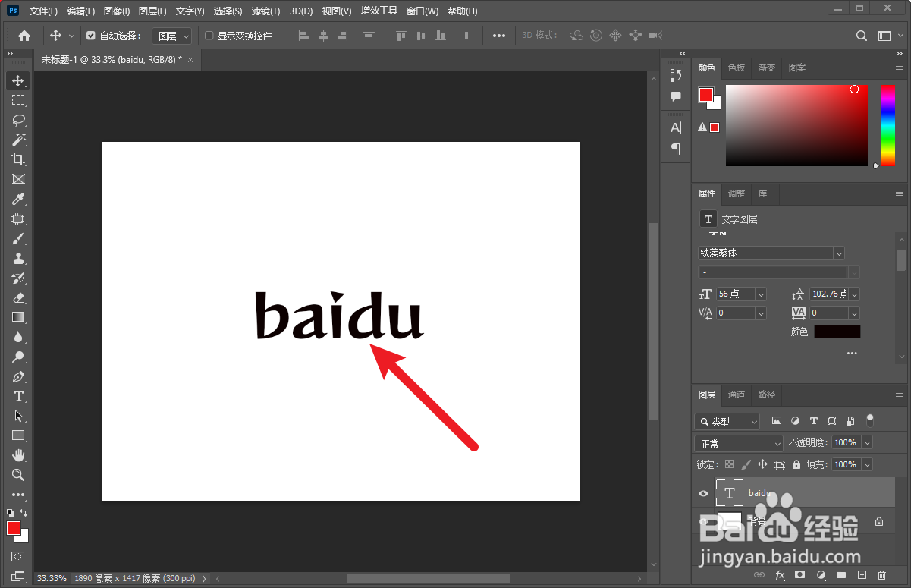Select the Gradient tool

18,317
